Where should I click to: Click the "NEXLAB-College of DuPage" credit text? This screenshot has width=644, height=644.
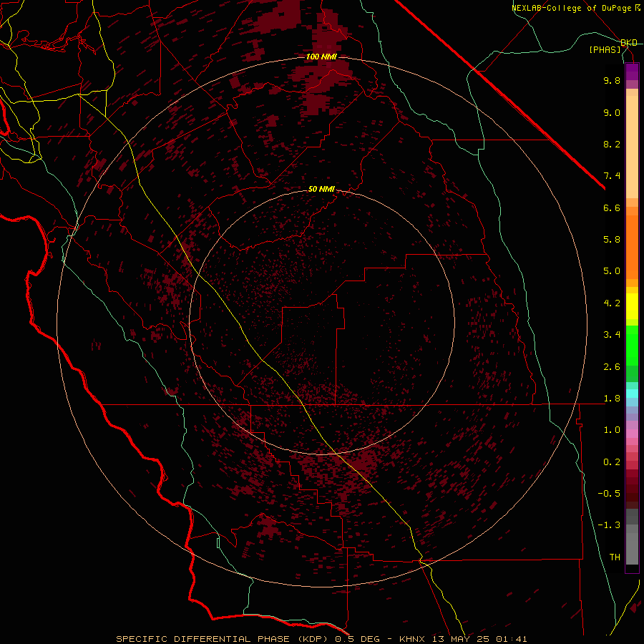[x=572, y=8]
